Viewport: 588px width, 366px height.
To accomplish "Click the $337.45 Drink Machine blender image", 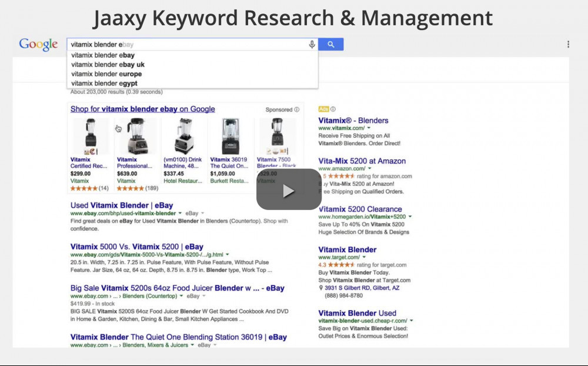I will pyautogui.click(x=183, y=137).
